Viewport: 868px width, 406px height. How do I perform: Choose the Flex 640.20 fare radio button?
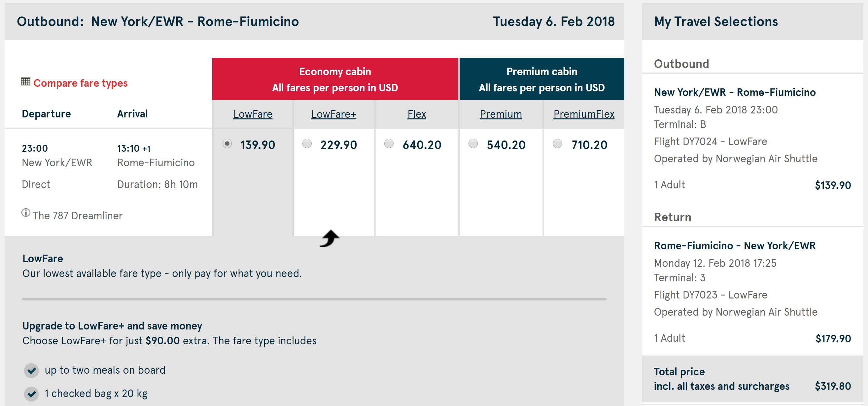(389, 144)
